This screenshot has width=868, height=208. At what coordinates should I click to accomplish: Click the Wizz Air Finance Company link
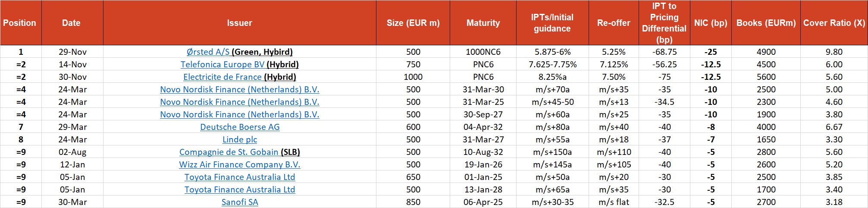[240, 164]
